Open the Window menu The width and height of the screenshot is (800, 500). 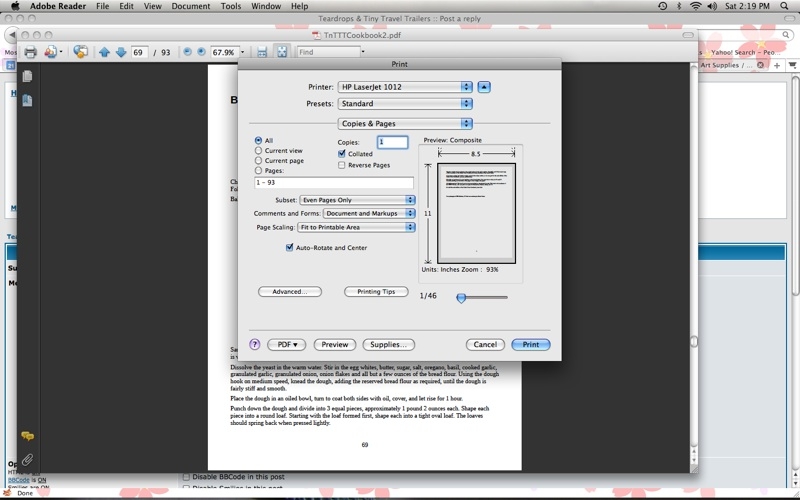(266, 6)
